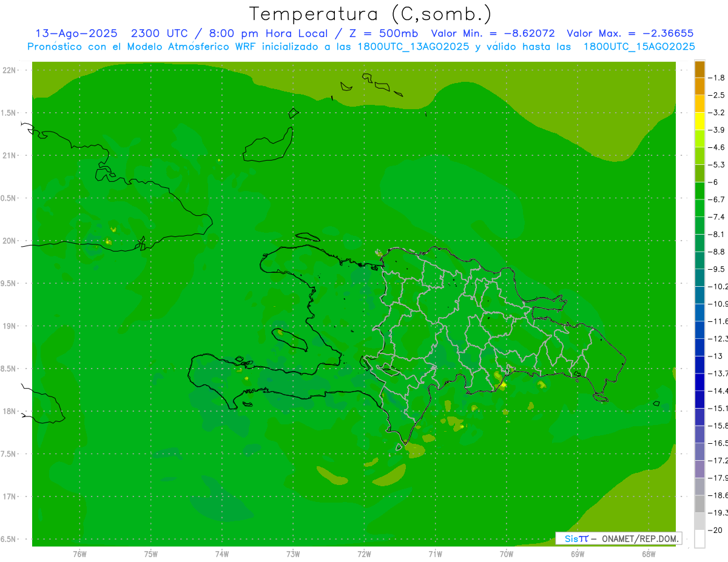Click the '-7.4' color scale label
The height and width of the screenshot is (562, 728).
pos(716,216)
